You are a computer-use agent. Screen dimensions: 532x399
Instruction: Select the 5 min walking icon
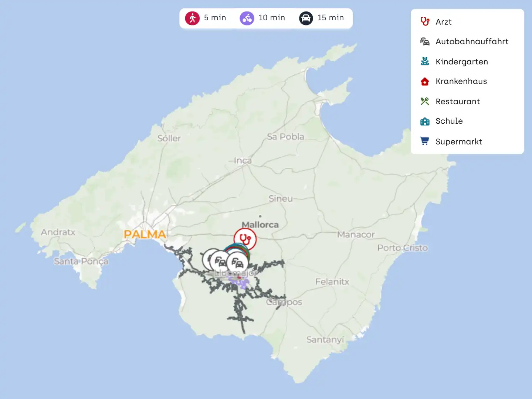coord(192,18)
